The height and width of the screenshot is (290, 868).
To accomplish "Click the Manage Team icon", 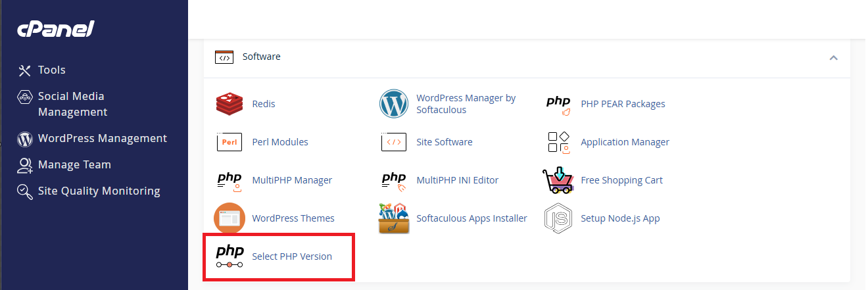I will coord(25,165).
